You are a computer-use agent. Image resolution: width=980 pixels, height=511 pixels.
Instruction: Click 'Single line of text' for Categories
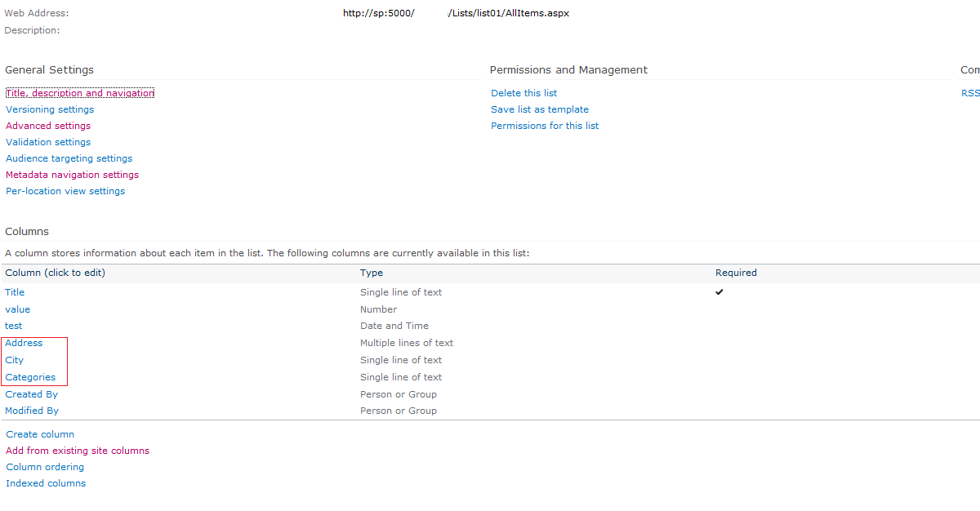[401, 377]
